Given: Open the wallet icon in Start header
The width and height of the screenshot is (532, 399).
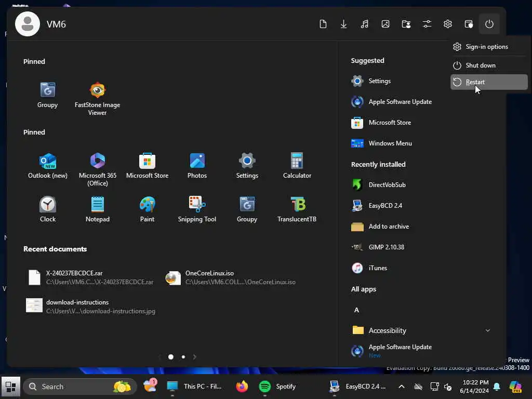Looking at the screenshot, I should 469,24.
